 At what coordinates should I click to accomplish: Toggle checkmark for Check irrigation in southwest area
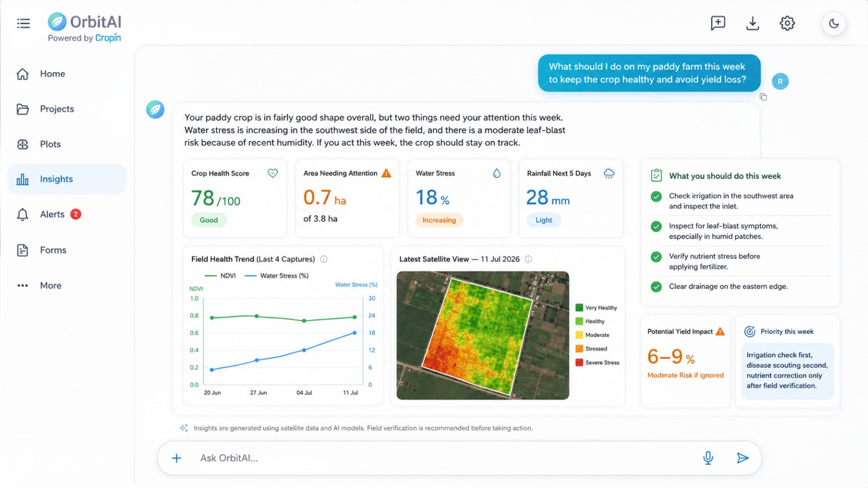(656, 197)
